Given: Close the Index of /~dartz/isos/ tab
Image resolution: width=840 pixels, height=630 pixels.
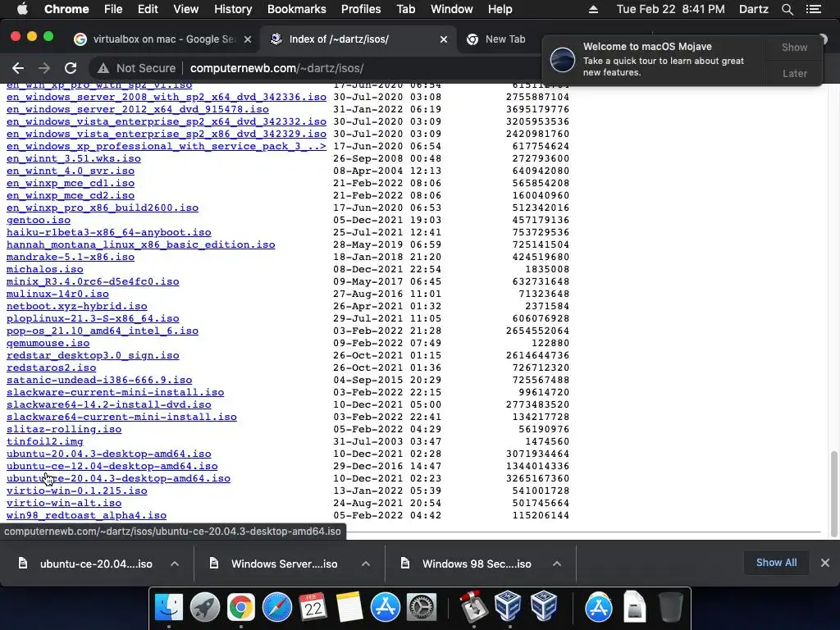Looking at the screenshot, I should point(444,39).
